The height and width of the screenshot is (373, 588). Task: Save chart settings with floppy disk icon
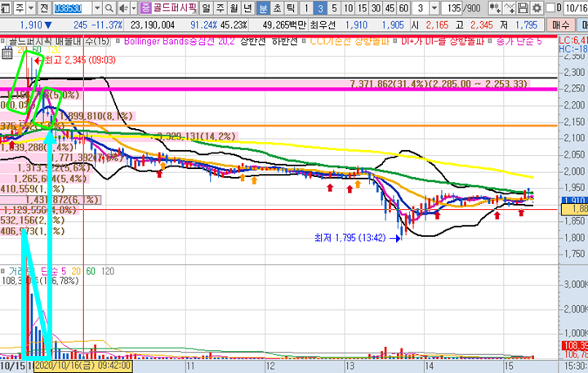[523, 8]
